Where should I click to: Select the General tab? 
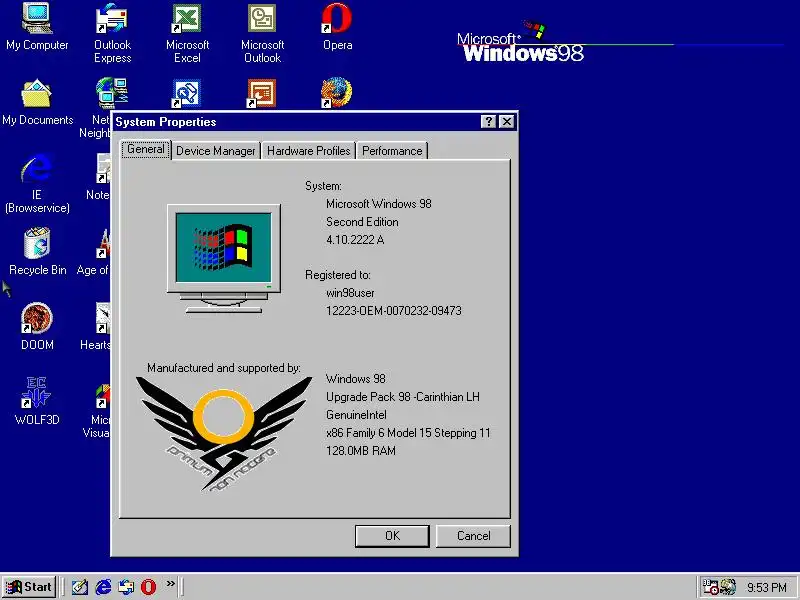146,149
